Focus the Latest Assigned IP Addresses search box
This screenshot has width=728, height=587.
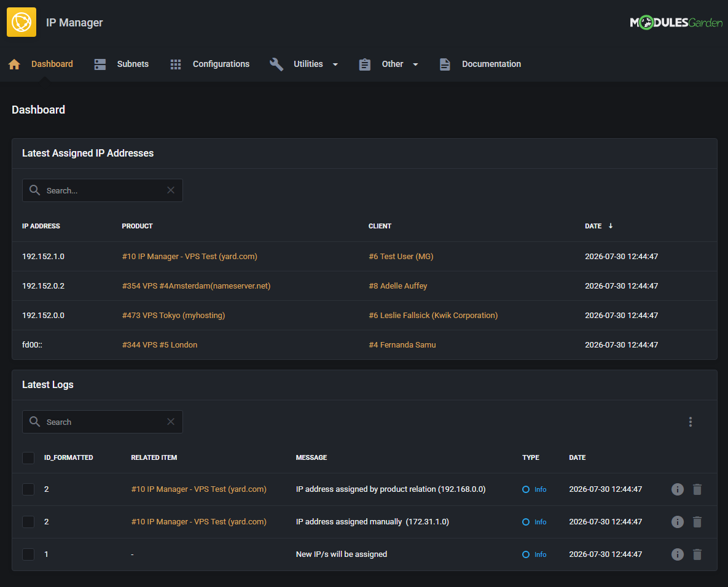102,190
